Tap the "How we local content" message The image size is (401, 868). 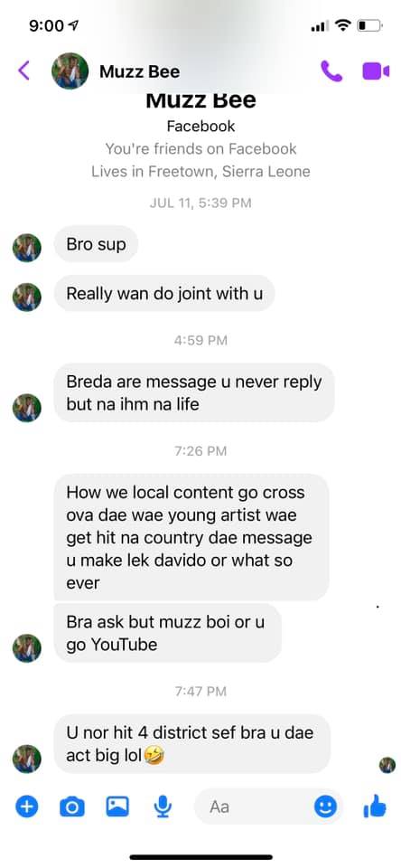coord(191,537)
